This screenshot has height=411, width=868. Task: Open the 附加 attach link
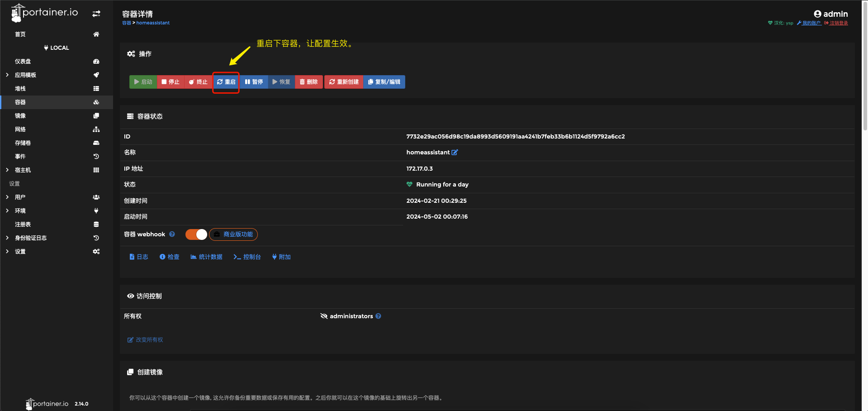point(281,257)
